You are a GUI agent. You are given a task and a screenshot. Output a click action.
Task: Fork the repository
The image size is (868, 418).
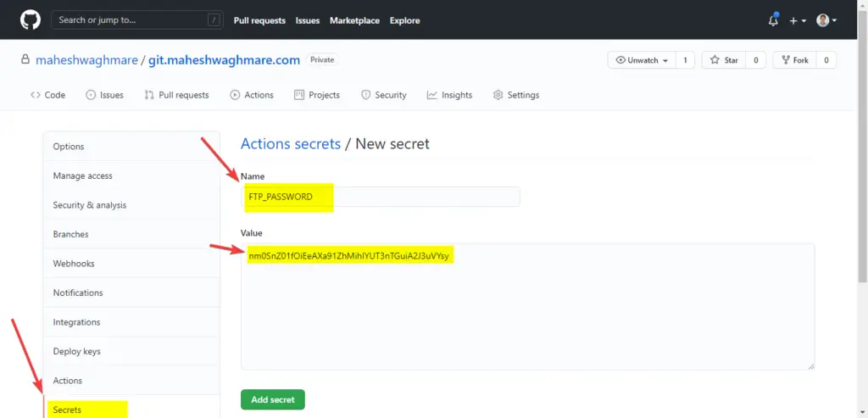tap(794, 60)
